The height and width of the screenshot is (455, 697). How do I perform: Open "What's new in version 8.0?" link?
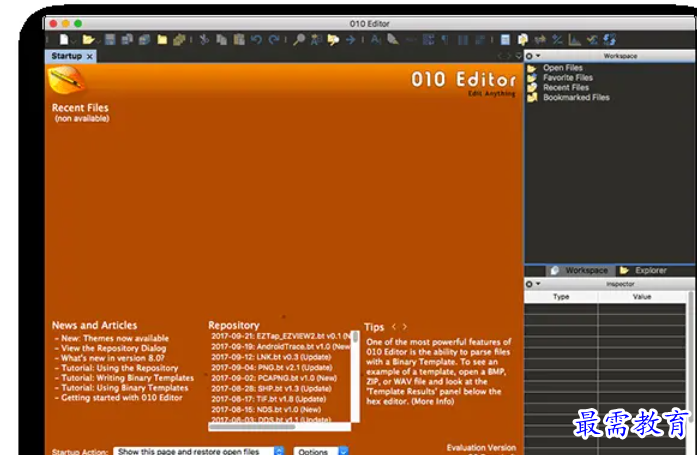(x=112, y=358)
